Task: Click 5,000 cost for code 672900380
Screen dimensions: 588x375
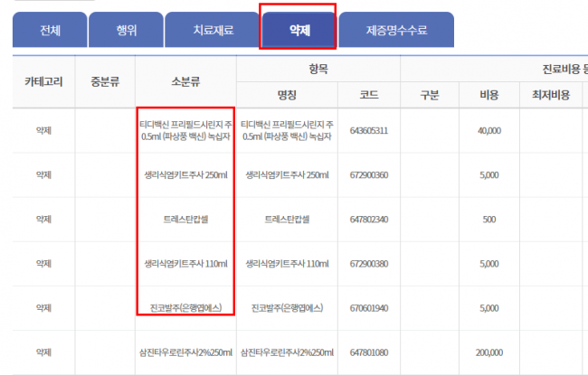Action: point(489,264)
